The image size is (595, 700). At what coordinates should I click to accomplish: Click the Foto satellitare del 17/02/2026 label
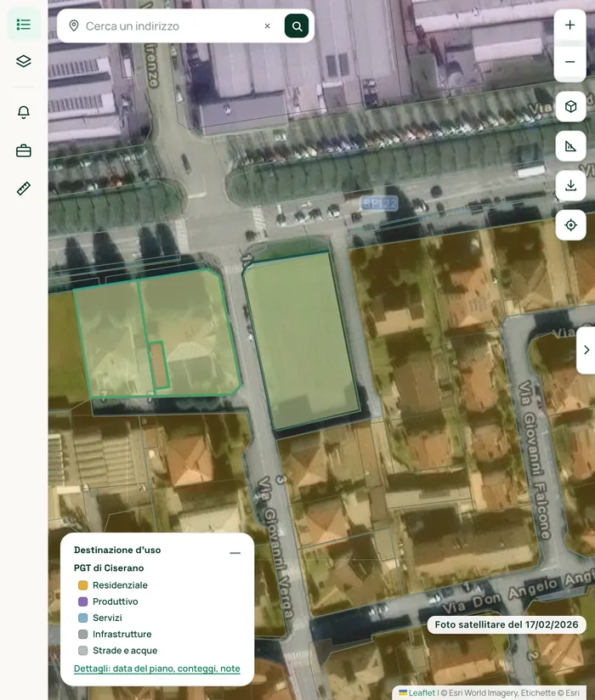(x=507, y=624)
